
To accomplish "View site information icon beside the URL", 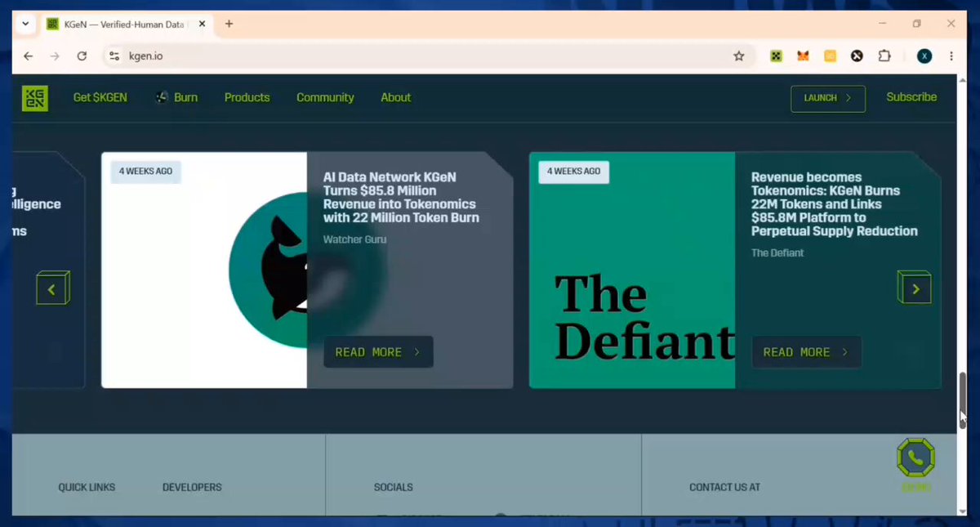I will coord(114,56).
